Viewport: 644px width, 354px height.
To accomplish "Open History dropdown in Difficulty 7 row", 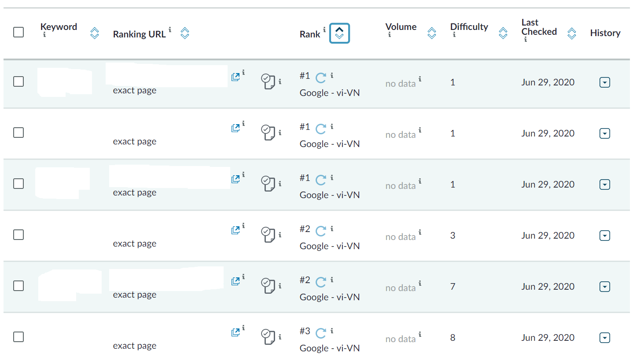I will (x=605, y=287).
